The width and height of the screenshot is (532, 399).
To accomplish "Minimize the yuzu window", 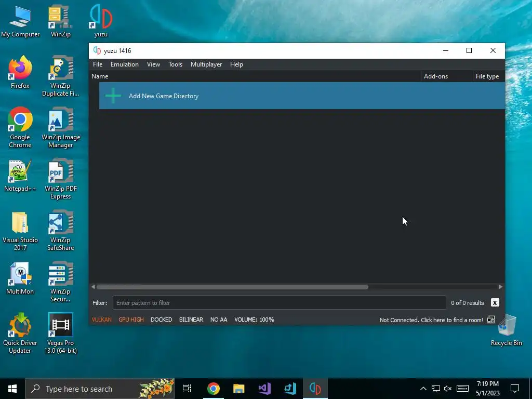I will pyautogui.click(x=445, y=50).
